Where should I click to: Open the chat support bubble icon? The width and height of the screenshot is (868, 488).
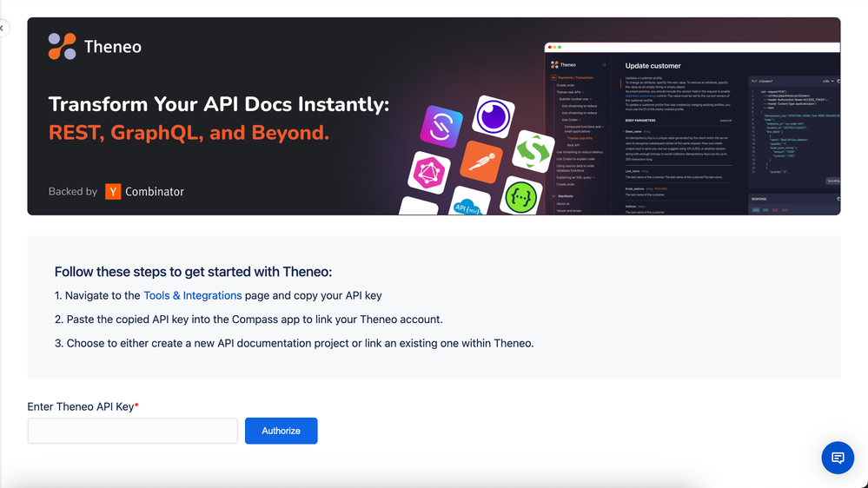[838, 458]
